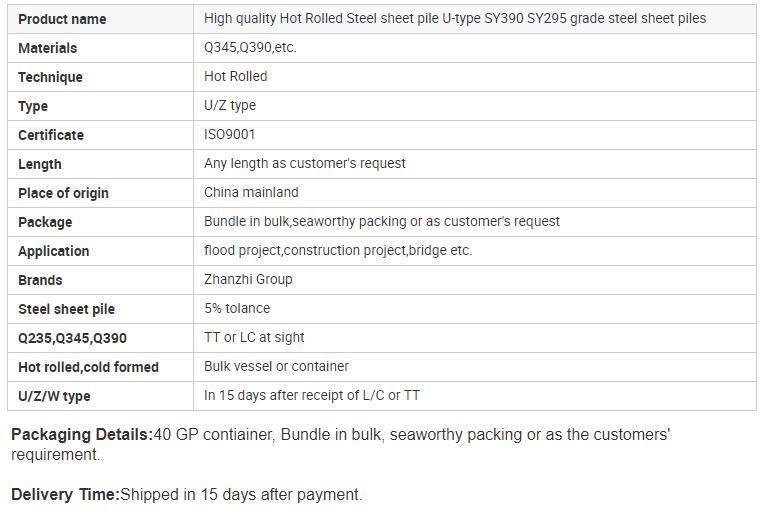Select the Package row label
The width and height of the screenshot is (767, 515).
click(x=45, y=222)
